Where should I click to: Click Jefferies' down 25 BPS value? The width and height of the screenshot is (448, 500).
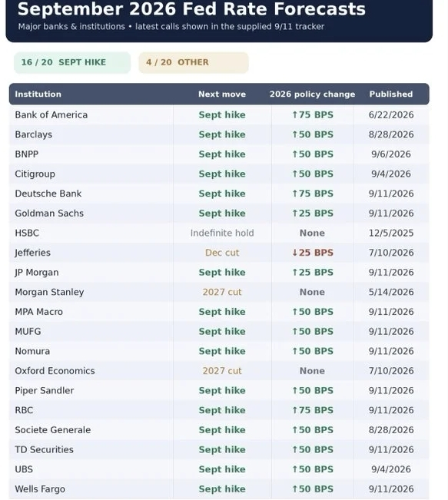click(x=313, y=253)
